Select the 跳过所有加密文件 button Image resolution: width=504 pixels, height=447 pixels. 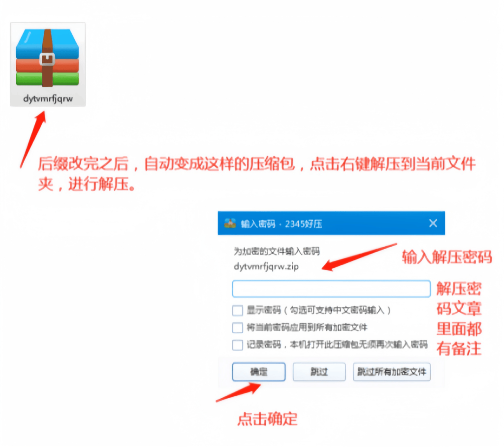391,372
